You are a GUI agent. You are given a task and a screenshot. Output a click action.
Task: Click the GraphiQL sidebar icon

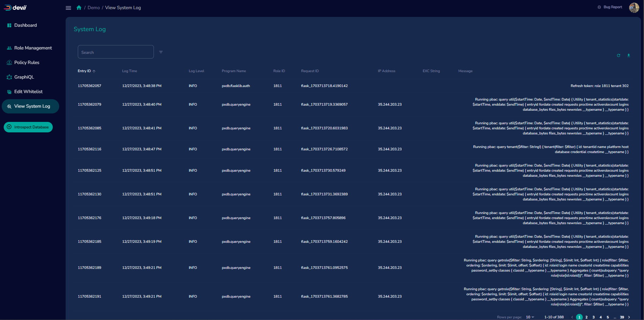(8, 77)
